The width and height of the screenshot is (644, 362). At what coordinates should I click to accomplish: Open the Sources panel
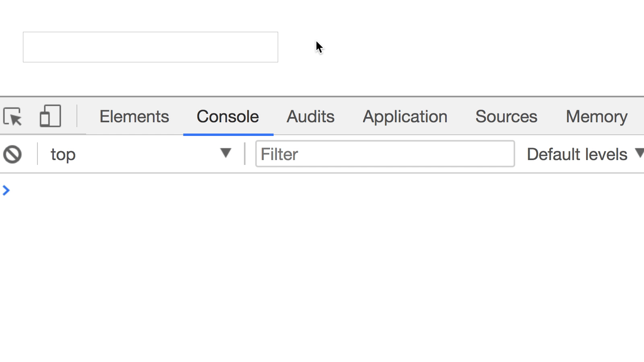(x=506, y=117)
